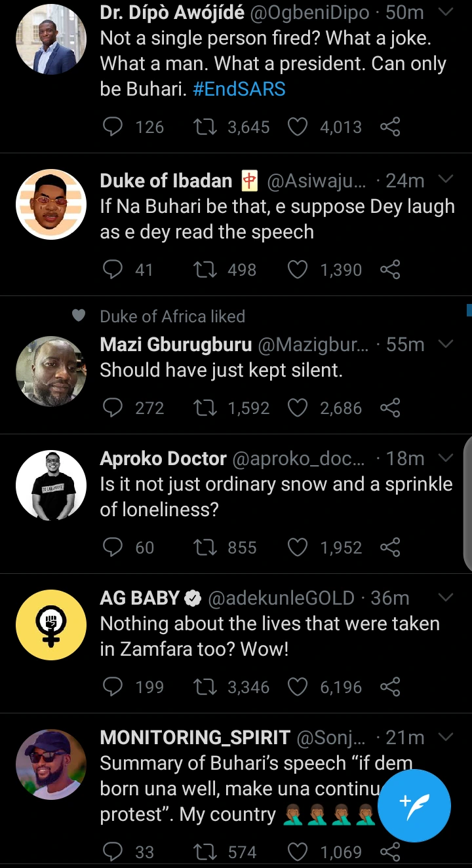Screen dimensions: 472x868
Task: Like AG BABY's Zamfara tweet
Action: (x=298, y=687)
